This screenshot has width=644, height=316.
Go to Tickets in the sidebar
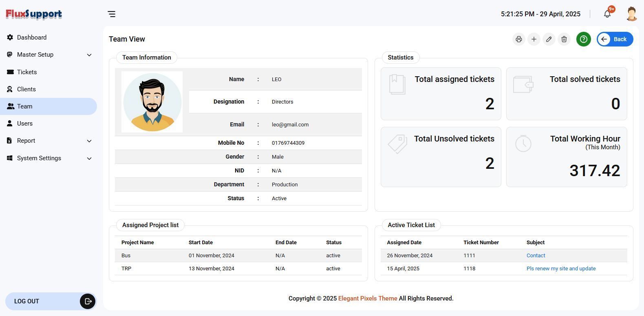point(27,72)
